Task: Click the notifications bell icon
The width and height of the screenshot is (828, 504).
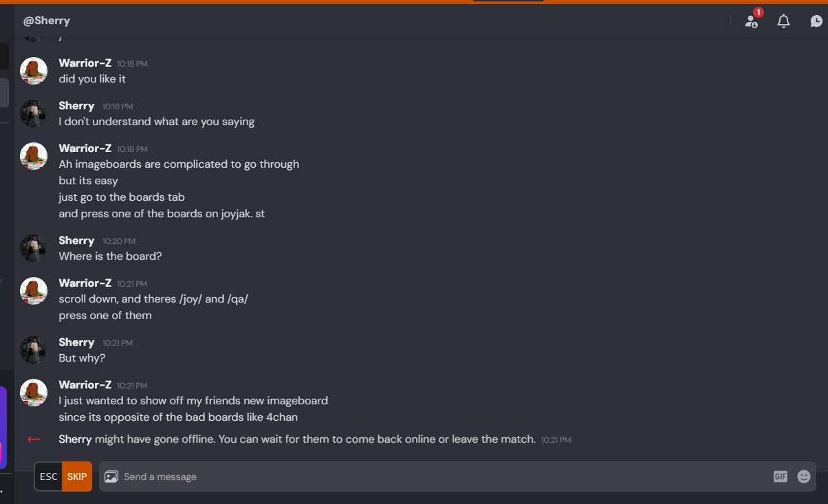Action: pyautogui.click(x=783, y=21)
